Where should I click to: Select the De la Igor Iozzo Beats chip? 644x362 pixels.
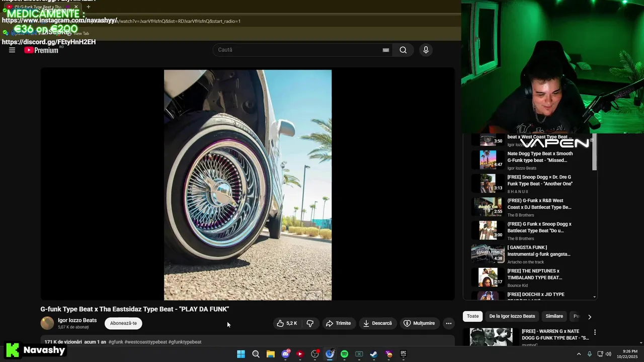[x=512, y=316]
